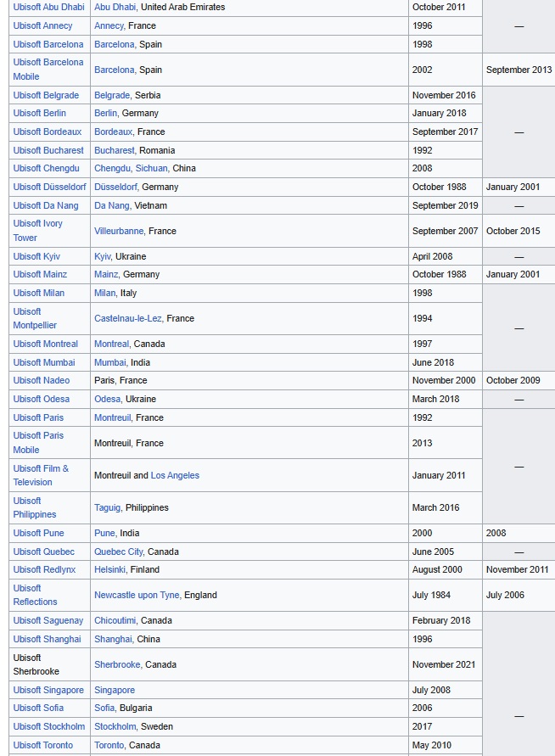Select the 'February 2018' founded date
Image resolution: width=555 pixels, height=756 pixels.
441,620
